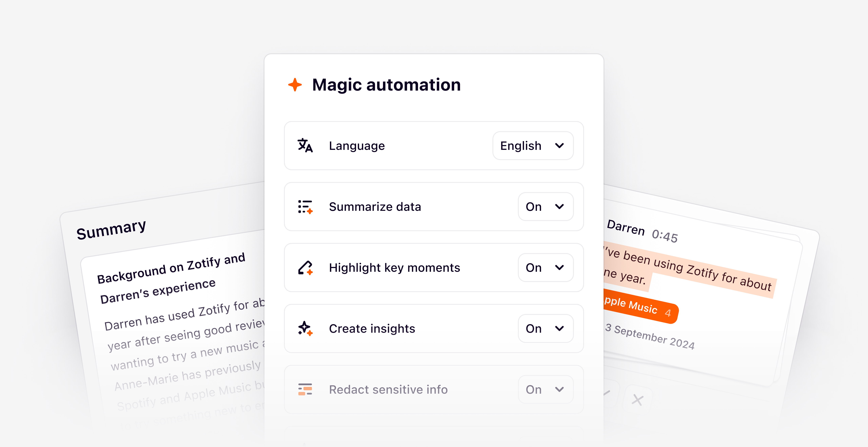Expand the Create insights On dropdown
Viewport: 868px width, 447px height.
click(545, 328)
